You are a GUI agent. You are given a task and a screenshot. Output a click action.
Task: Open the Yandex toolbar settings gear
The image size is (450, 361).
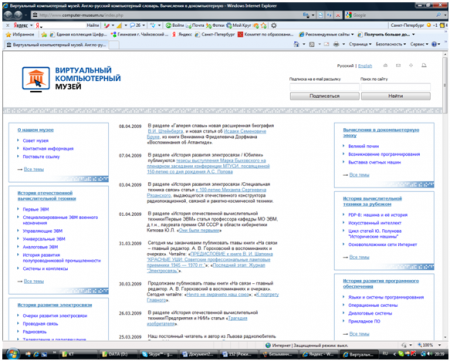click(x=274, y=25)
